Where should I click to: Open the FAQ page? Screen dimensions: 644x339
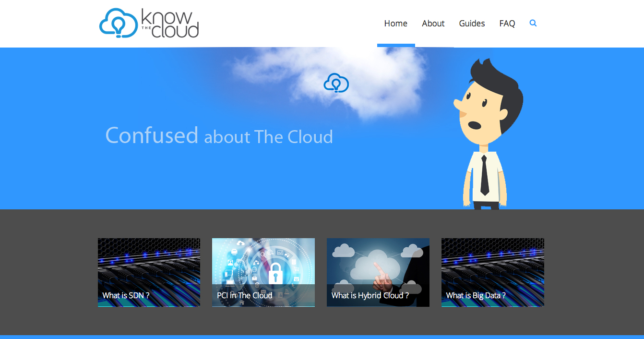(x=507, y=23)
